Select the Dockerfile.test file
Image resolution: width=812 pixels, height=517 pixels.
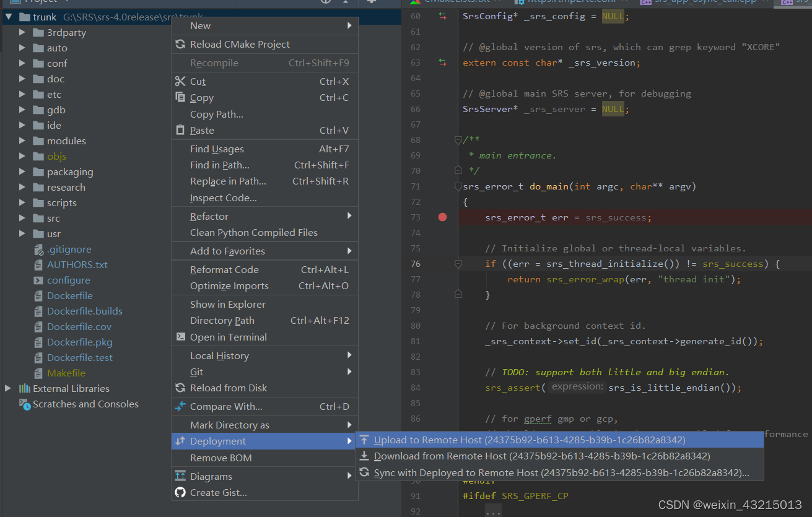[x=80, y=357]
